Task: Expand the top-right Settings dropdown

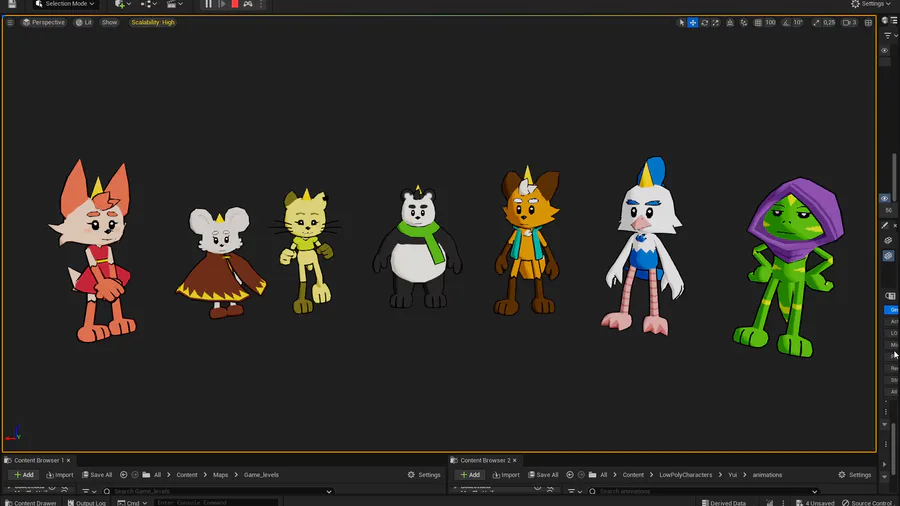Action: pos(869,4)
